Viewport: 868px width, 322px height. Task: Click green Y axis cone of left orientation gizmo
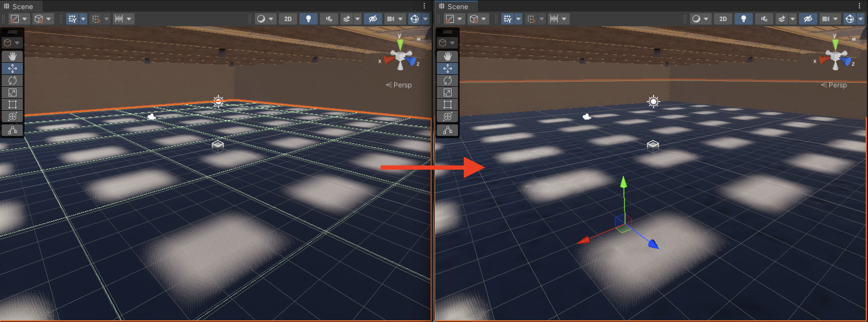[400, 44]
